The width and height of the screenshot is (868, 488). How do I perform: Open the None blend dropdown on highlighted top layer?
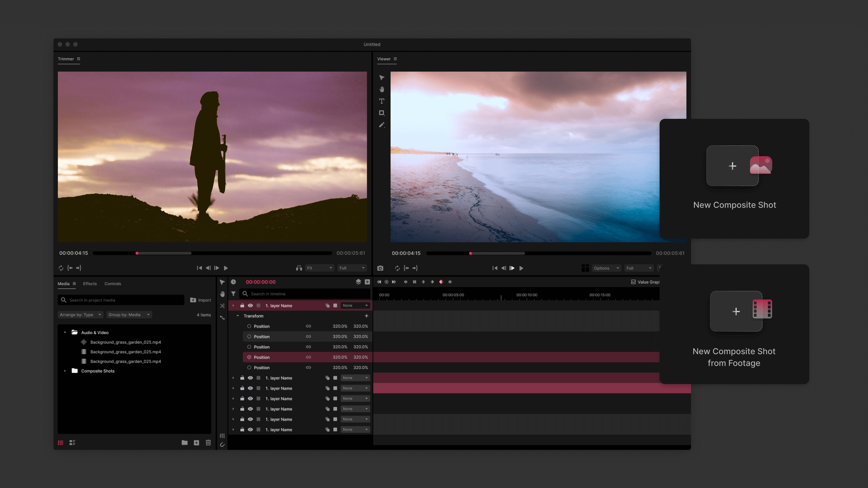click(355, 305)
